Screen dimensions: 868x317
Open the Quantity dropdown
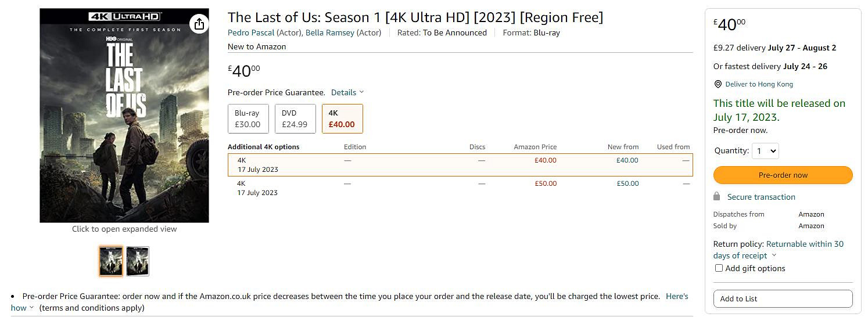765,151
